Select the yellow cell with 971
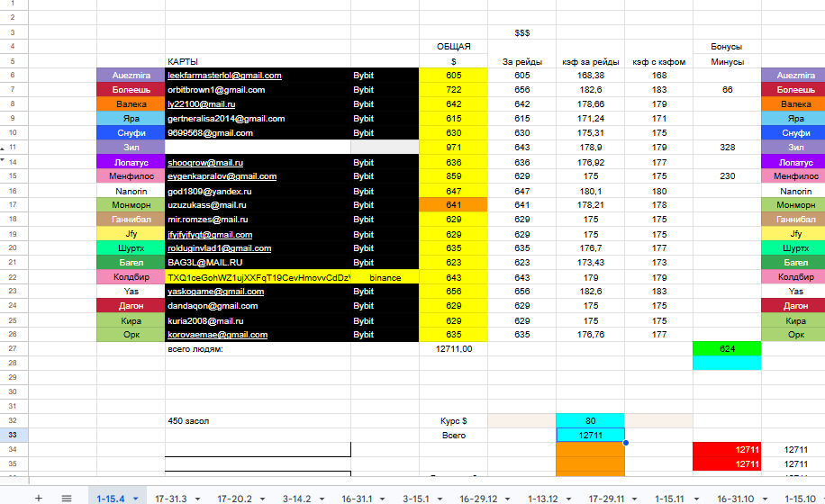 [x=454, y=148]
